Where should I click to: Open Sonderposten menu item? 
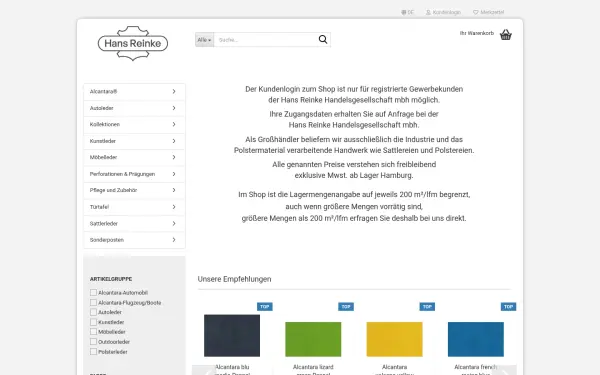134,240
